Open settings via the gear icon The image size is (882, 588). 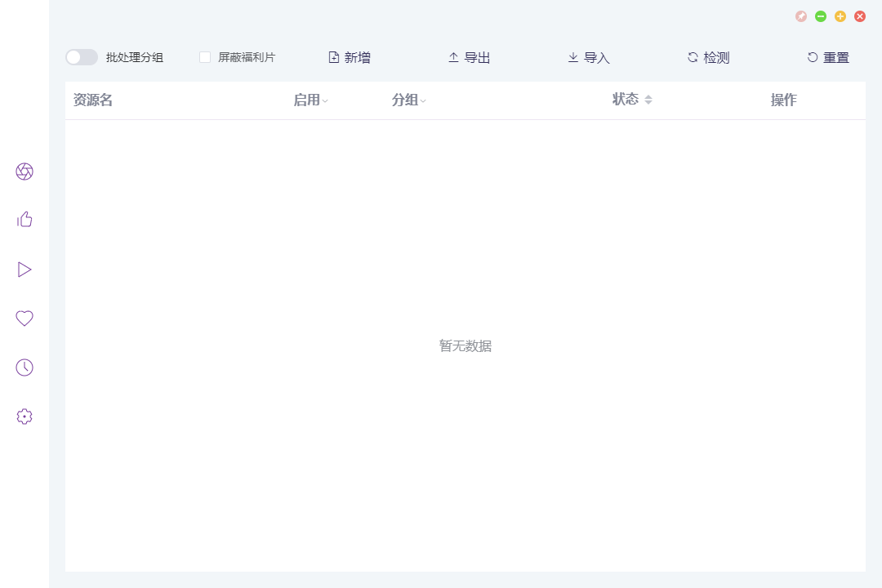coord(24,416)
